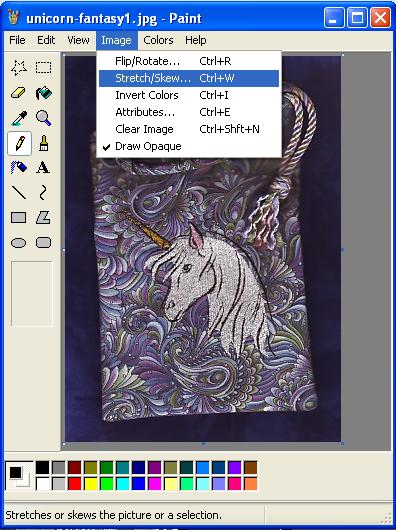Choose the Curve tool
396x530 pixels.
(x=44, y=193)
